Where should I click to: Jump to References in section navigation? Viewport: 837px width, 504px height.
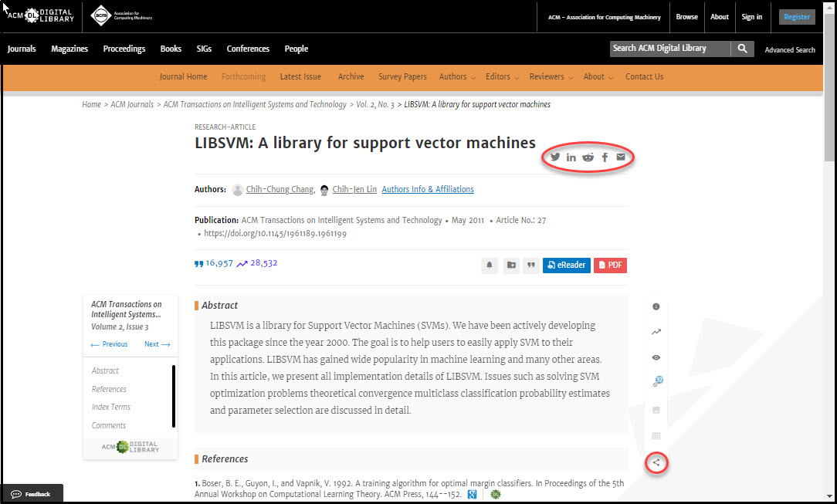point(109,389)
